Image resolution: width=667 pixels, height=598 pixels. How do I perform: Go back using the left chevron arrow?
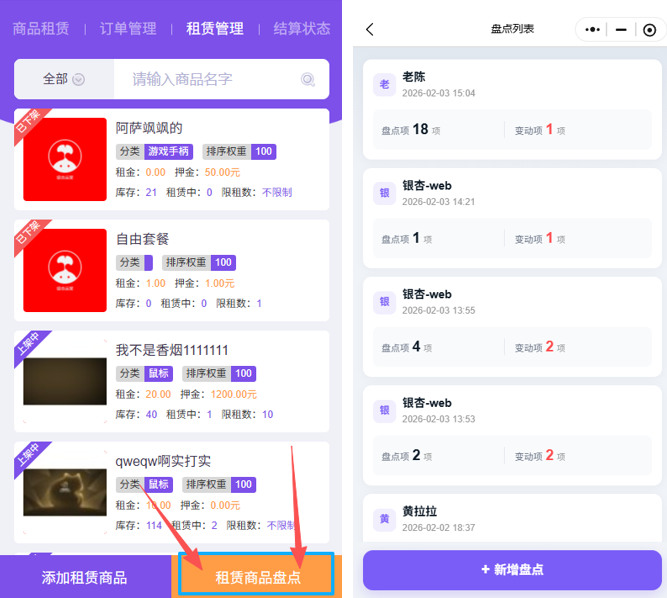pyautogui.click(x=370, y=29)
